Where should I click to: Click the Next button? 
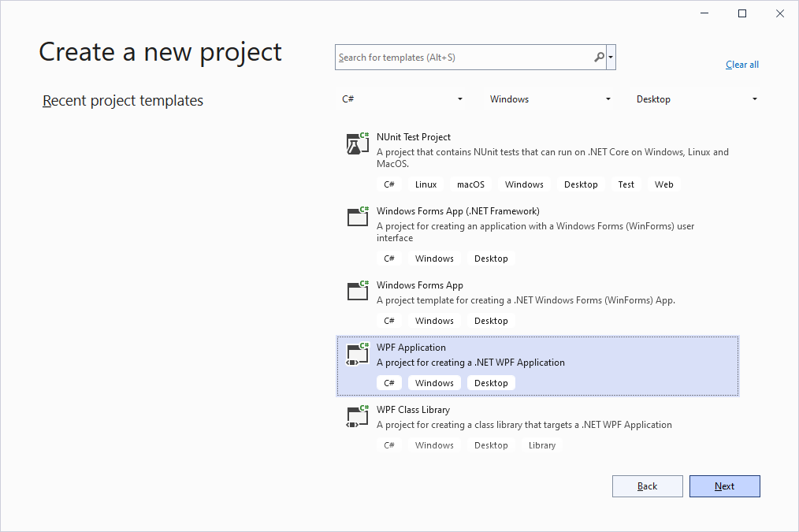[725, 486]
